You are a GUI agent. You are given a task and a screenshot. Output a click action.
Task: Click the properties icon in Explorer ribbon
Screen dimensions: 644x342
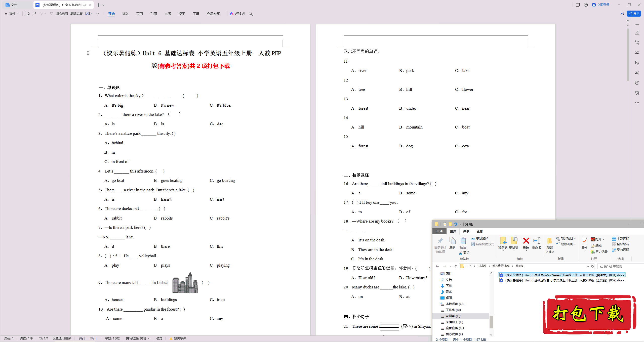pyautogui.click(x=584, y=241)
